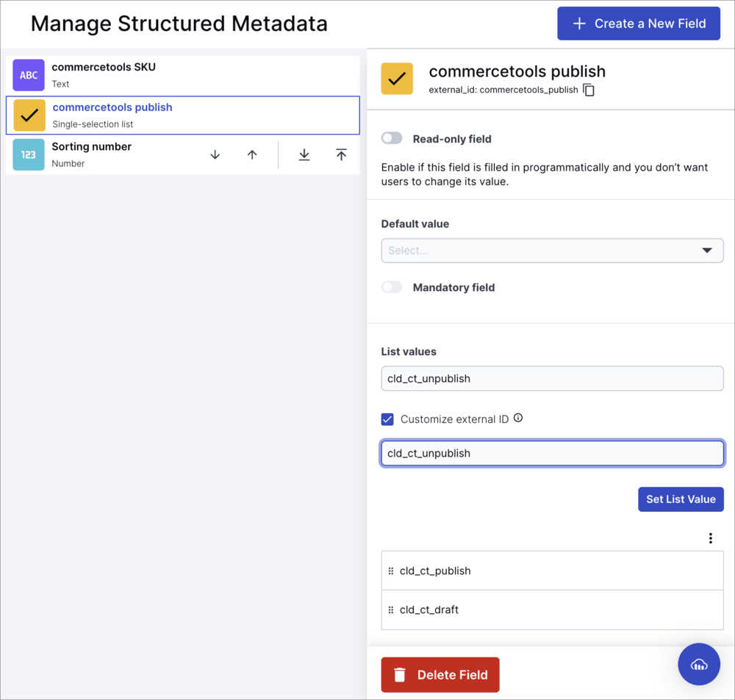Move Sorting number to the bottom
The width and height of the screenshot is (735, 700).
(304, 154)
